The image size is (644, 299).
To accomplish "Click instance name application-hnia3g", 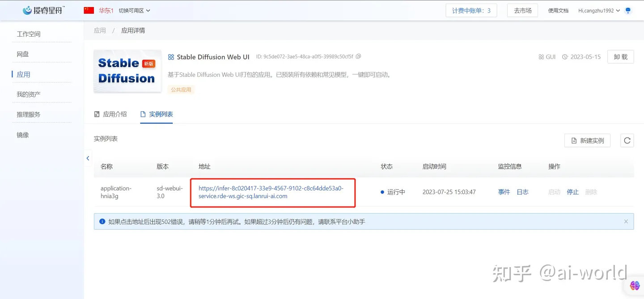I will (x=116, y=192).
